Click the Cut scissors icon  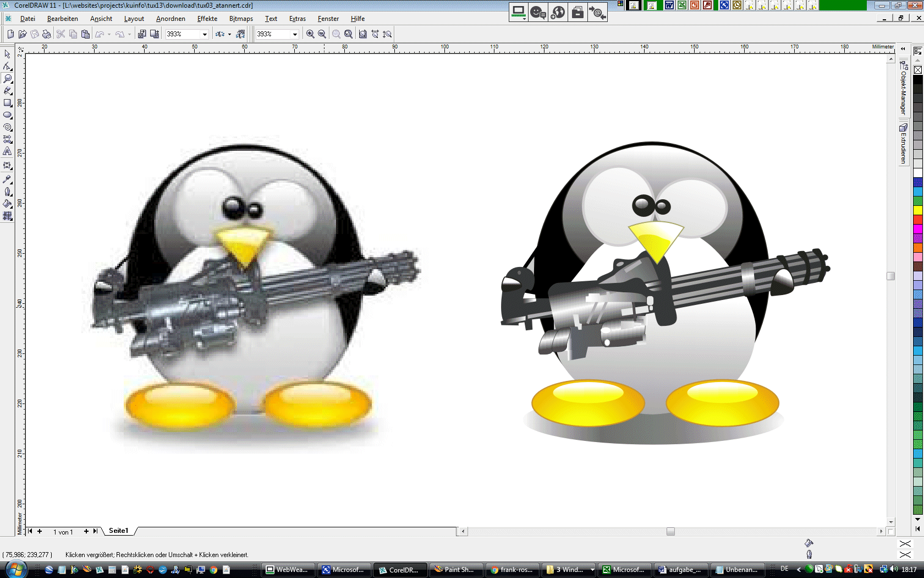(61, 34)
